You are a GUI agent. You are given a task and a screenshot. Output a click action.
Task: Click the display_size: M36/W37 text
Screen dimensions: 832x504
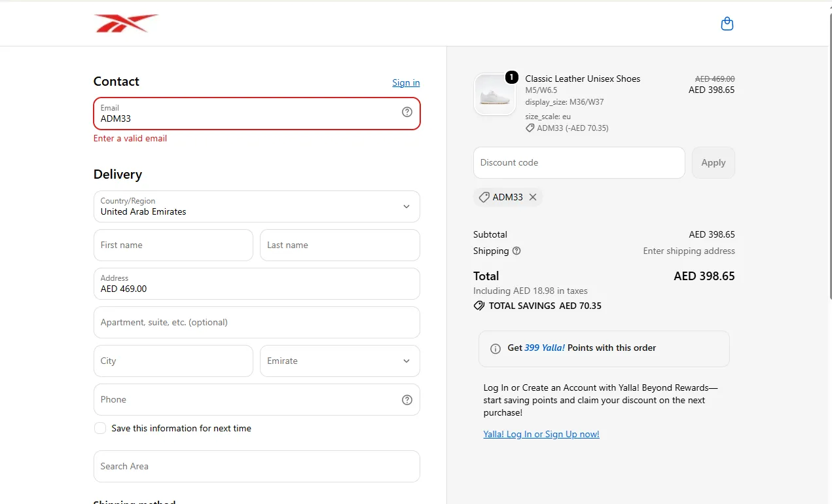tap(564, 102)
